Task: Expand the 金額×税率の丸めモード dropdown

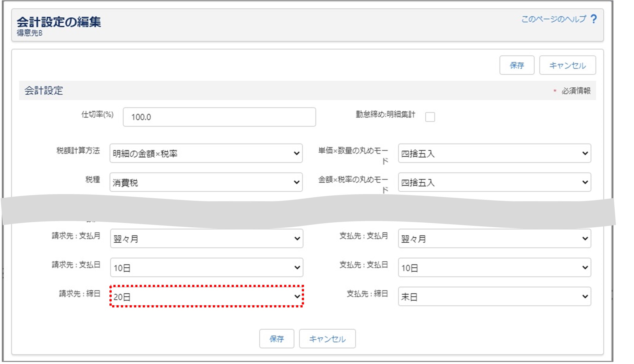Action: click(494, 182)
